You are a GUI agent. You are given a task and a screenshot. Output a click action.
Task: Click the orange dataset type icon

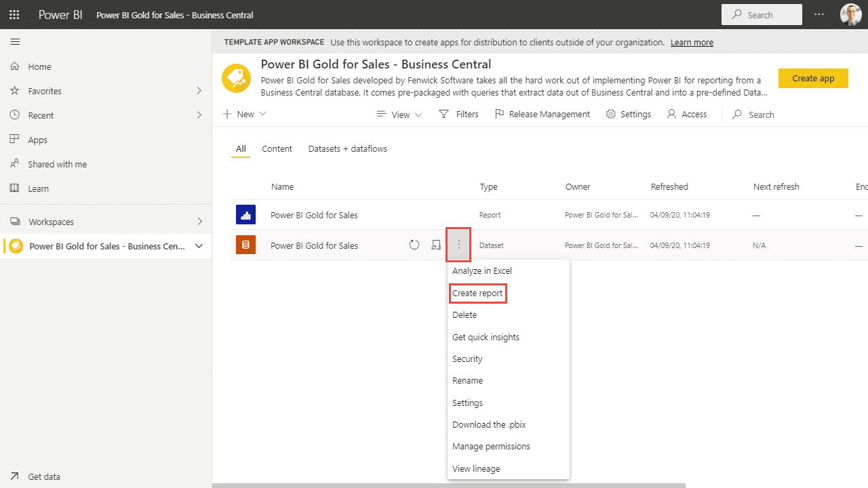coord(245,245)
